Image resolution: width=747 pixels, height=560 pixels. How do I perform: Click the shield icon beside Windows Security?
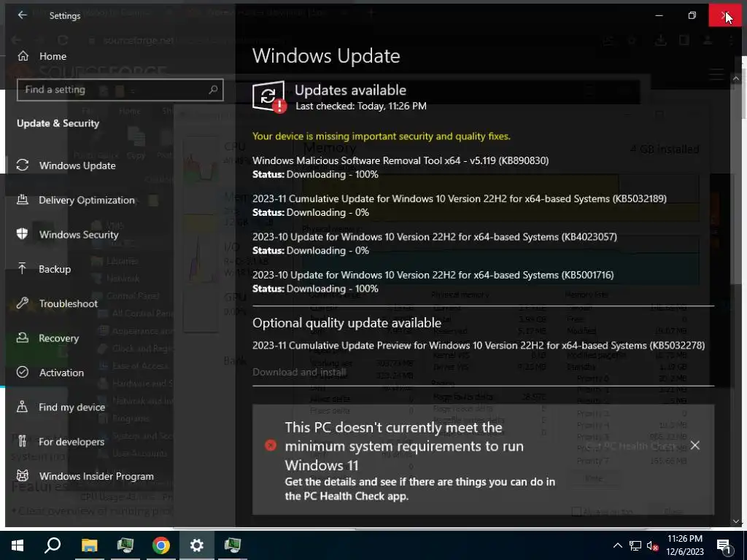pyautogui.click(x=23, y=234)
